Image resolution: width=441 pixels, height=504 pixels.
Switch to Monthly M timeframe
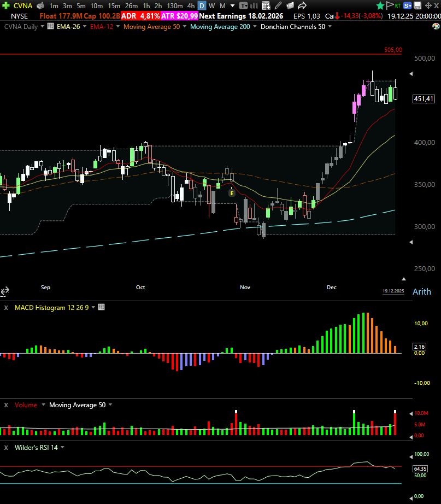point(222,6)
